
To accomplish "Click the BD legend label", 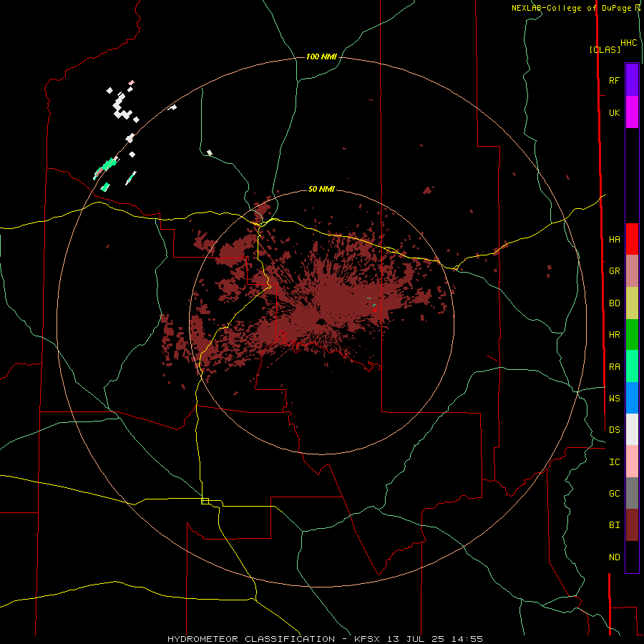I will [x=614, y=303].
